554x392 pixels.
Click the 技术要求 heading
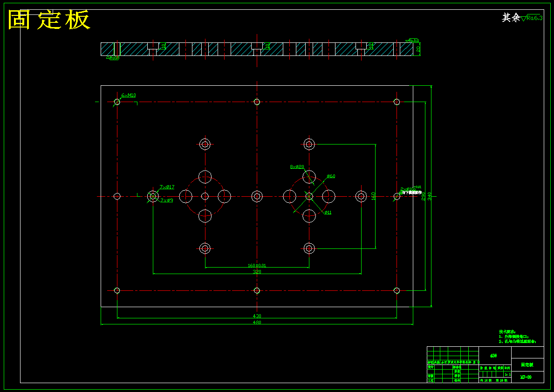507,331
